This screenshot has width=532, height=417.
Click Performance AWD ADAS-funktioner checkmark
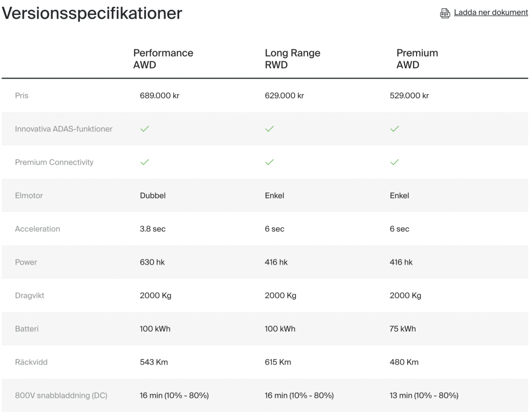tap(145, 129)
